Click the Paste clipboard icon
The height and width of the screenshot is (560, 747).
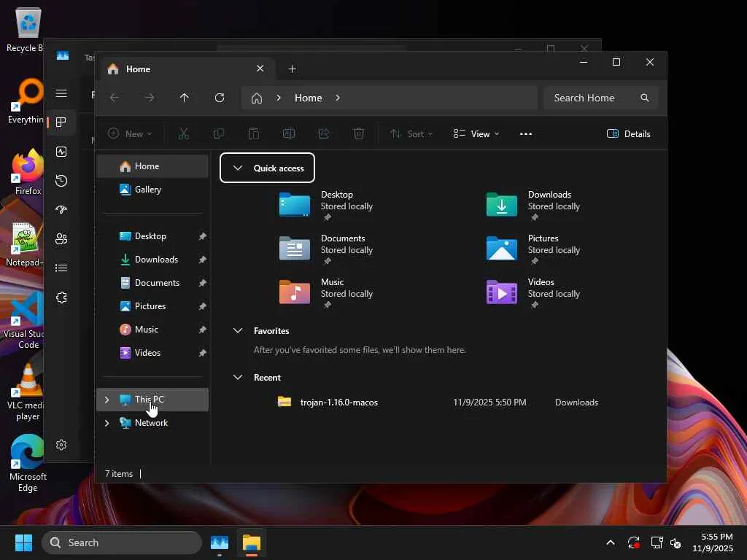(x=254, y=134)
